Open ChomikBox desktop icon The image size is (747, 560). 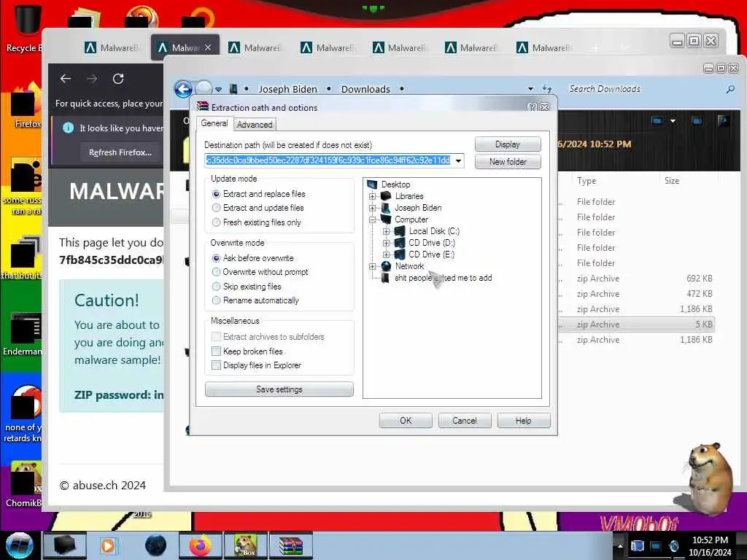24,484
